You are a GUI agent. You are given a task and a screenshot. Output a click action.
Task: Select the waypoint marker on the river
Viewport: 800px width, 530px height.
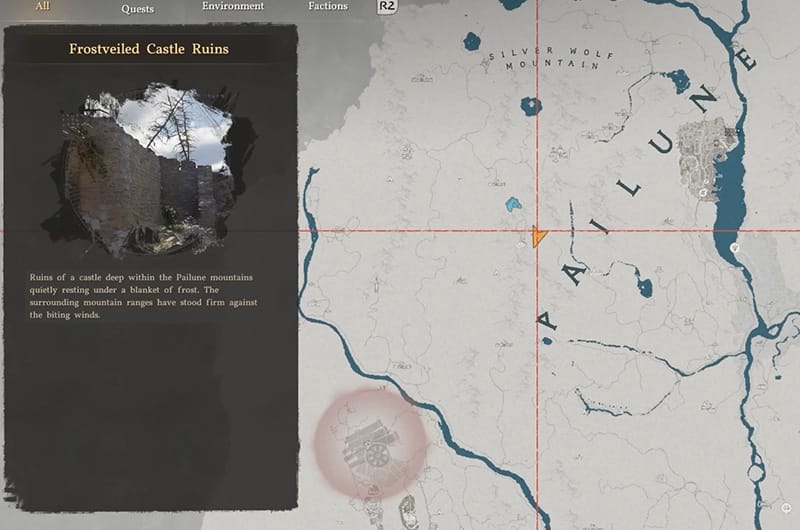pyautogui.click(x=735, y=245)
